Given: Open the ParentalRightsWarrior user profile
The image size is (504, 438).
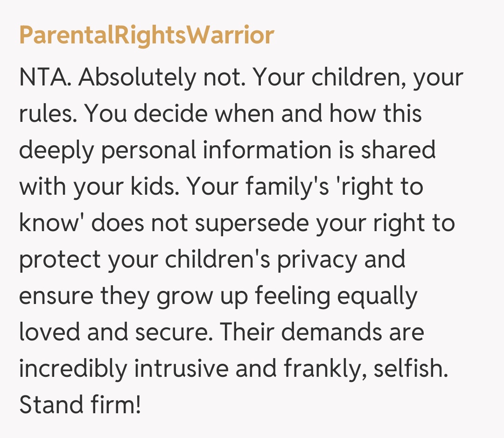Looking at the screenshot, I should coord(146,35).
